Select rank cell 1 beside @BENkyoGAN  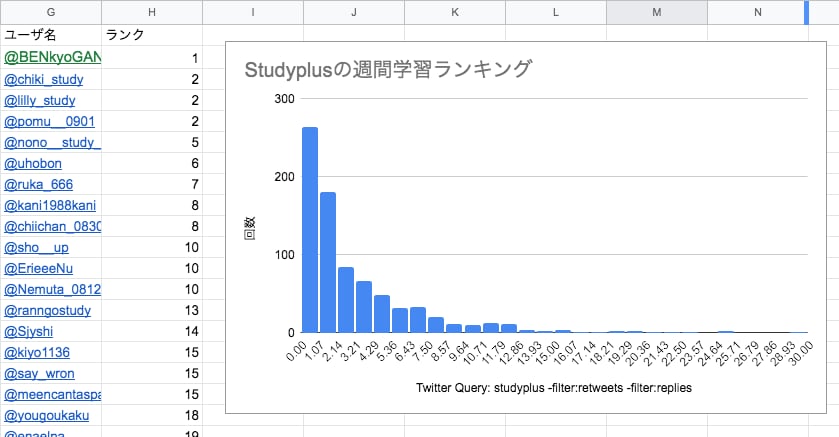point(152,58)
